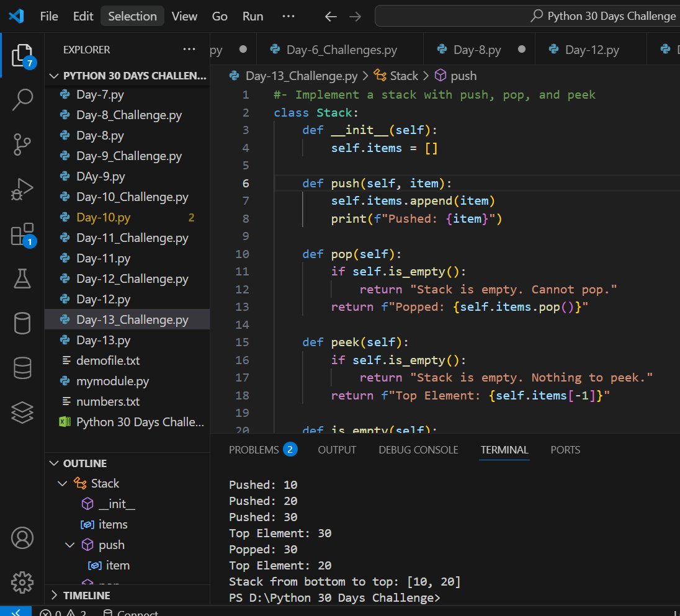Open the Problems panel tab
Viewport: 680px width, 616px height.
pyautogui.click(x=262, y=450)
